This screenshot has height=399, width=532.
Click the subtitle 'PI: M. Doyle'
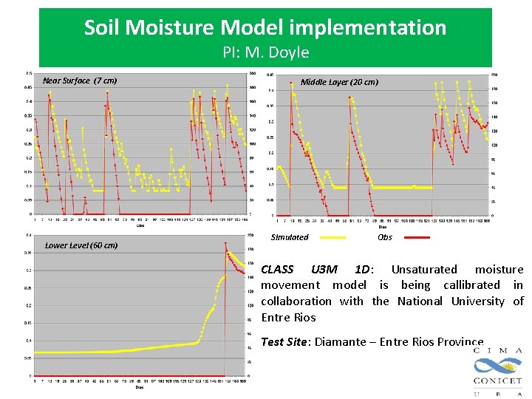266,52
